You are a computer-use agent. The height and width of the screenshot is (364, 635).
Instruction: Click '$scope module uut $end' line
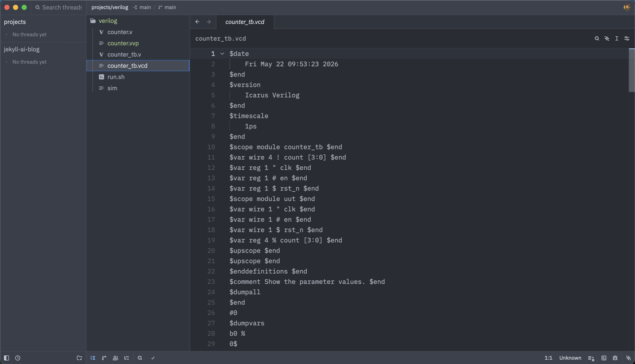click(x=272, y=199)
